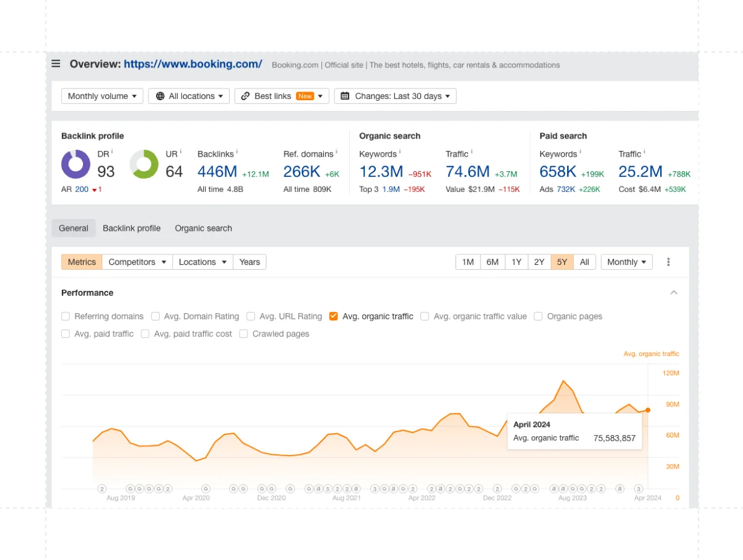This screenshot has width=743, height=560.
Task: Click info icon beside Paid search Traffic
Action: click(x=644, y=152)
